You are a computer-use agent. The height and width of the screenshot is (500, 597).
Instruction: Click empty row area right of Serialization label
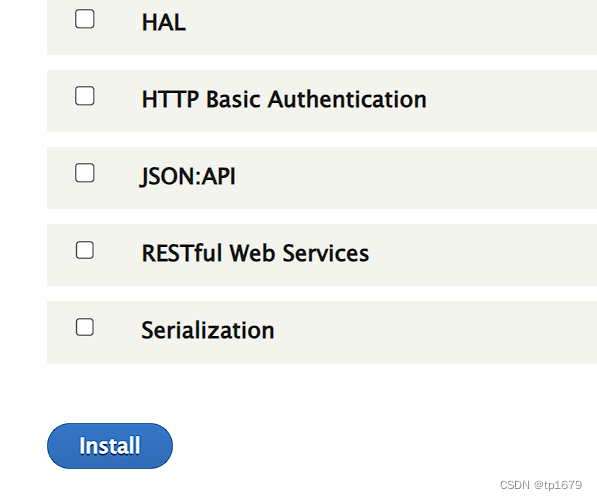tap(436, 332)
